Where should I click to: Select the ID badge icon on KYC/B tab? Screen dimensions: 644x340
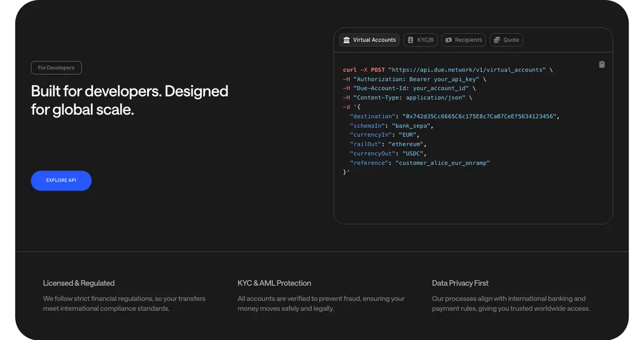click(411, 40)
